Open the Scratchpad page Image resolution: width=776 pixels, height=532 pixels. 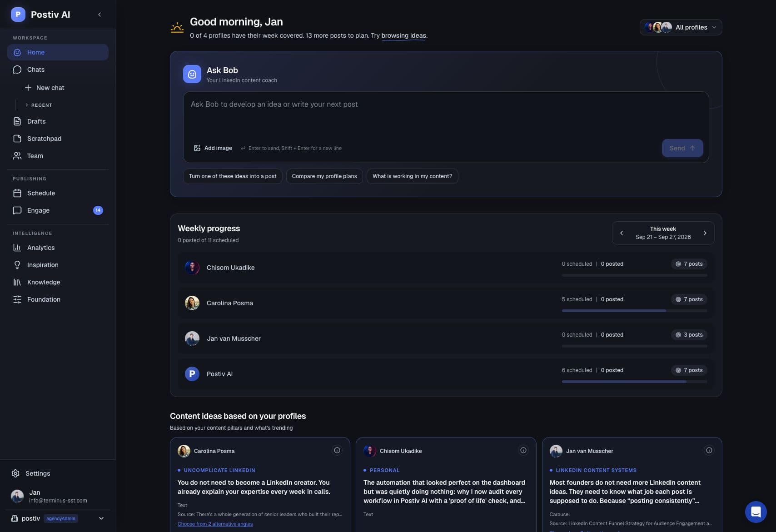point(58,139)
